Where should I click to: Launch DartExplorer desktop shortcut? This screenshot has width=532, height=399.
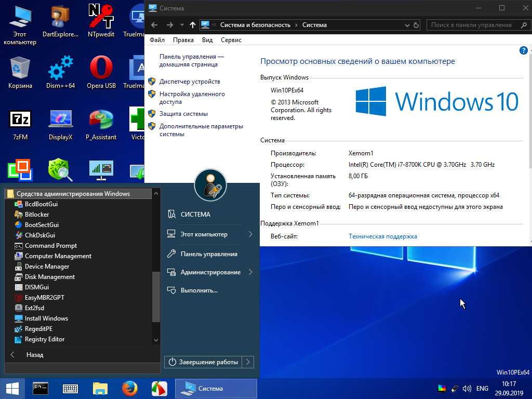[60, 21]
